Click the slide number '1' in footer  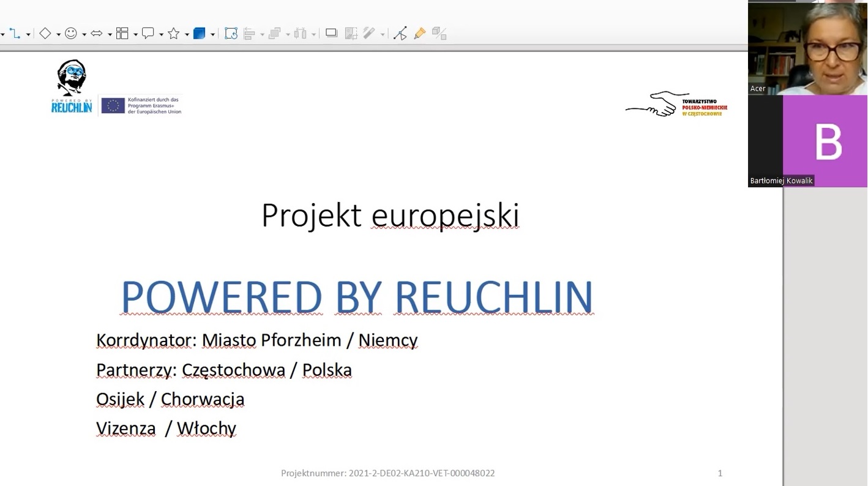coord(720,473)
